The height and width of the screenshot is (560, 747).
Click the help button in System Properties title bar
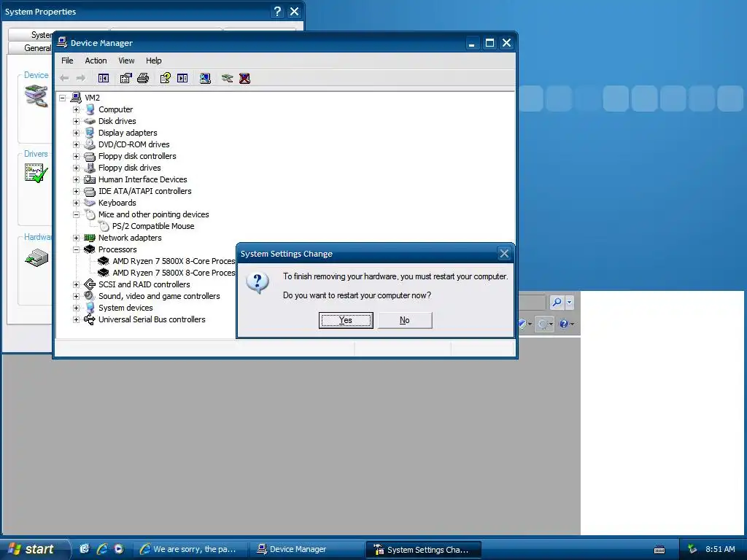click(x=277, y=12)
